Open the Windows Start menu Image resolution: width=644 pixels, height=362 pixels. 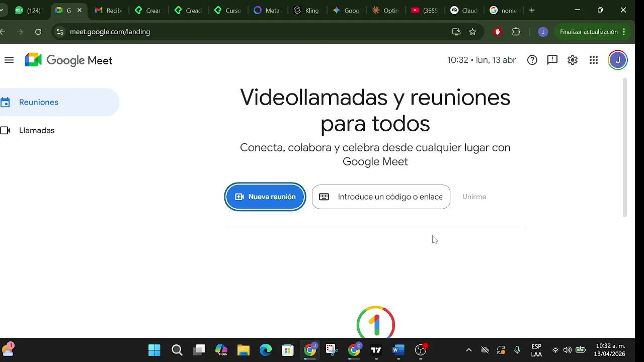(154, 350)
